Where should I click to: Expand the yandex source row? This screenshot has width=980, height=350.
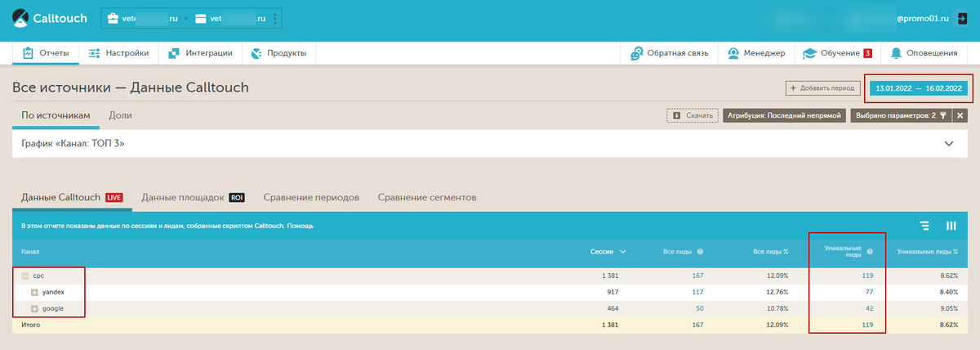[x=34, y=292]
